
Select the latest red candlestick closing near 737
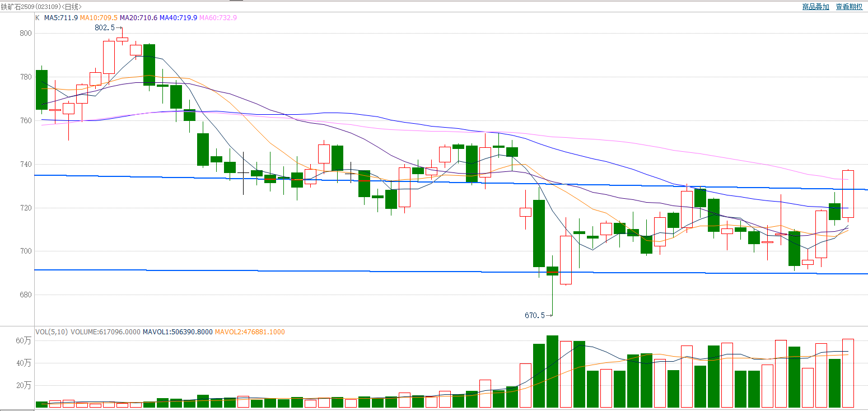[848, 194]
